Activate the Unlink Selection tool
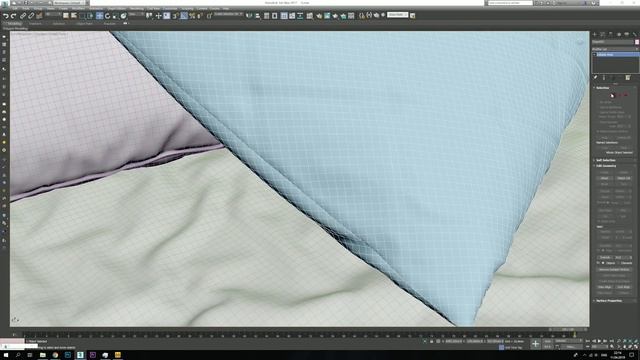This screenshot has width=640, height=360. (x=31, y=16)
